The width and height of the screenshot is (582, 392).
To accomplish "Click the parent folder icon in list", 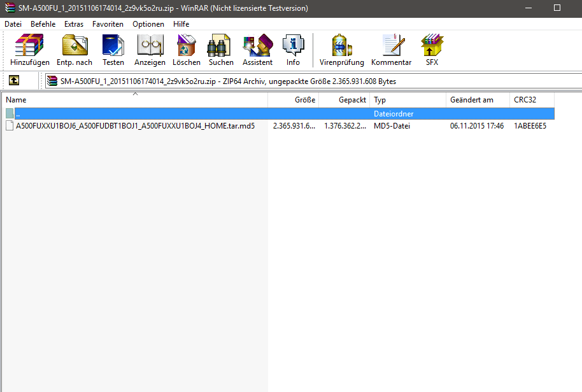I will click(10, 113).
